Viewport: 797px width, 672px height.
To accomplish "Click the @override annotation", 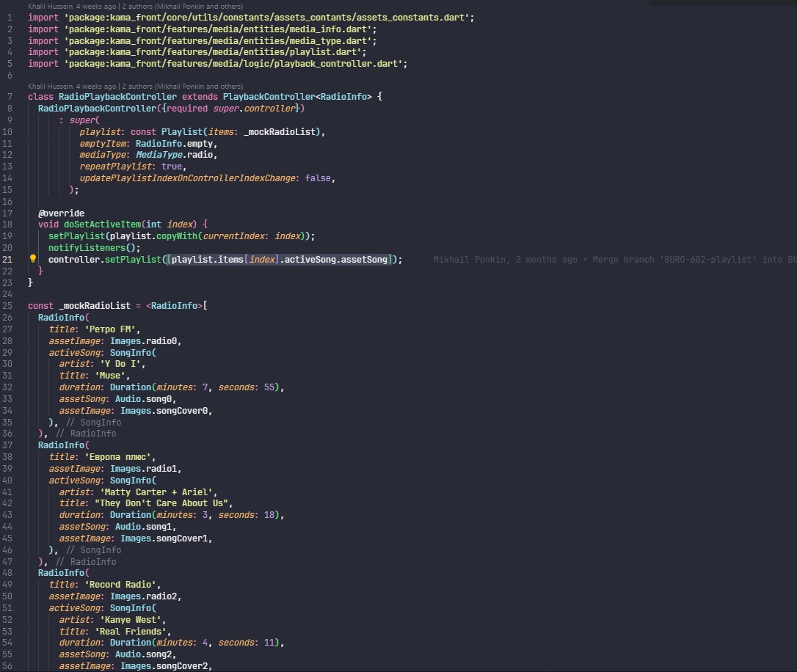I will point(62,213).
